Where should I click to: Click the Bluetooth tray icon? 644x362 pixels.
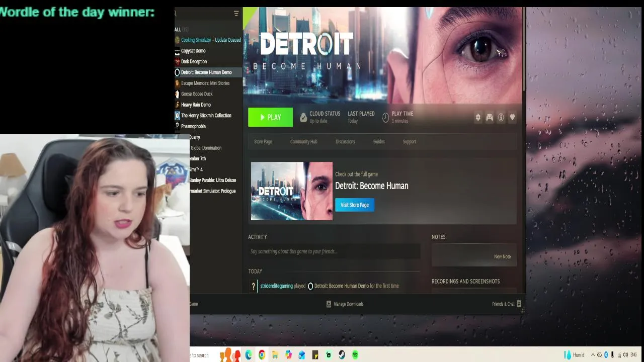606,355
